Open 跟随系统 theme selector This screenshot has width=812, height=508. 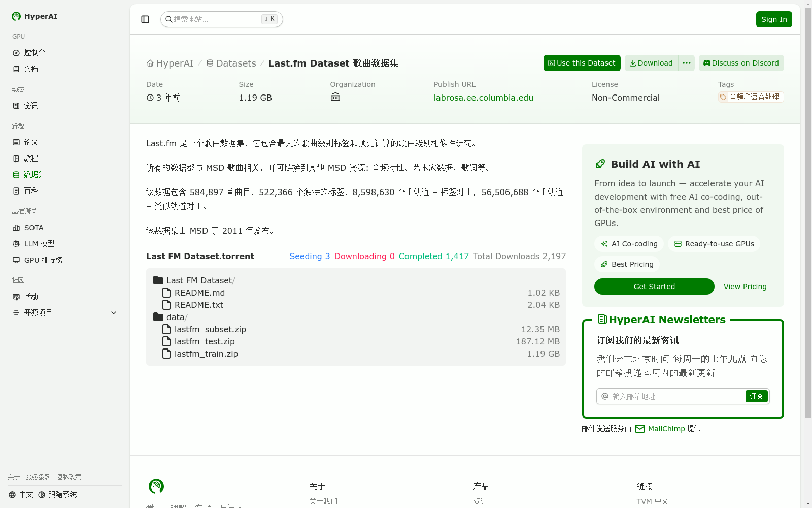tap(57, 495)
